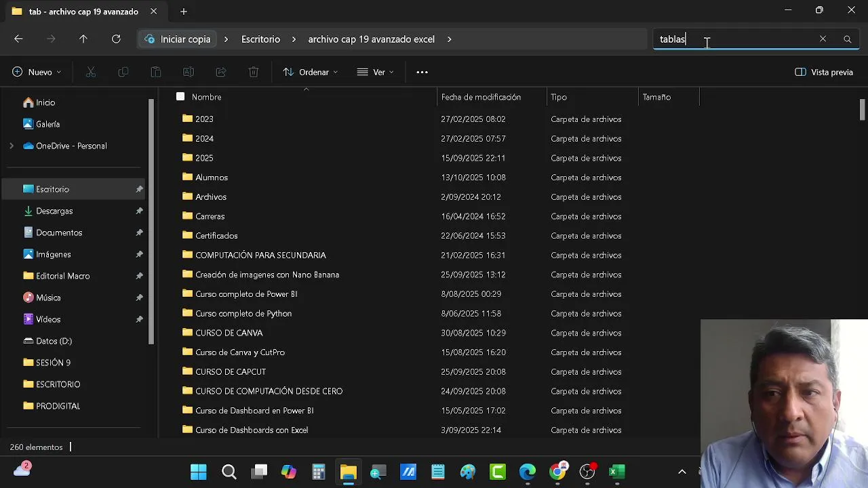Grab the navigation pane scrollbar

(x=151, y=221)
